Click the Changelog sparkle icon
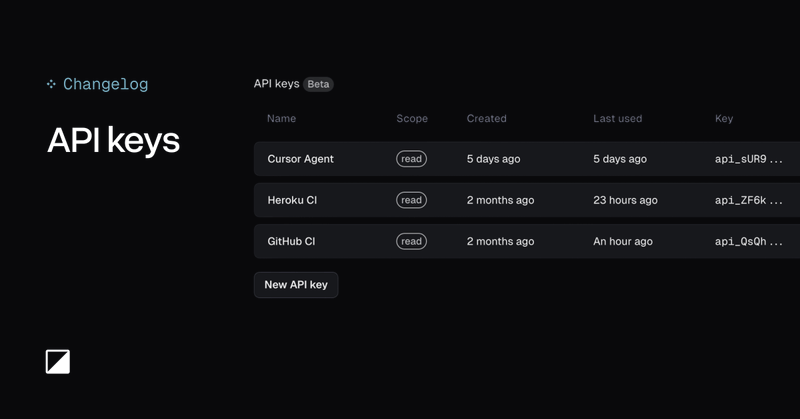Viewport: 800px width, 419px height. click(51, 84)
